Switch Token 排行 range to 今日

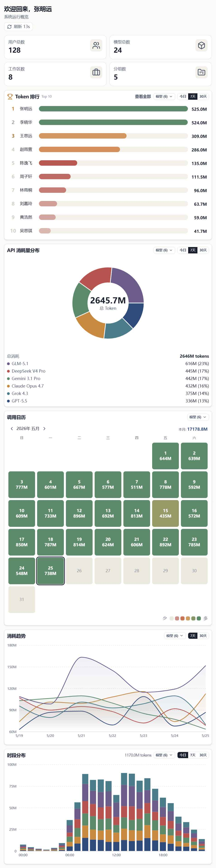click(183, 96)
